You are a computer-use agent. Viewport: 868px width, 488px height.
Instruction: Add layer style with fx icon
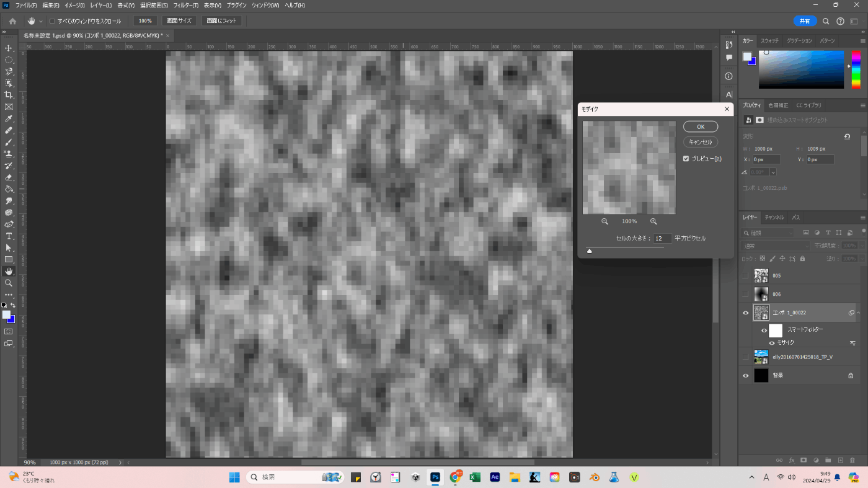click(x=792, y=460)
